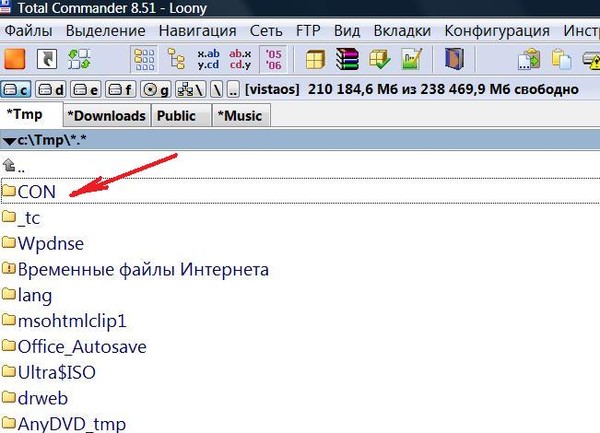
Task: Switch to the Downloads tab
Action: coord(106,116)
